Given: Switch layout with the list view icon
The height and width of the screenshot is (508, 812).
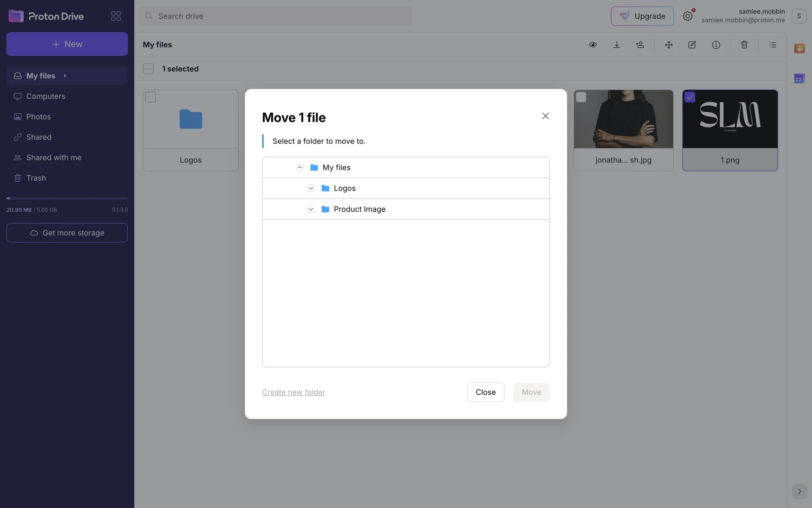Looking at the screenshot, I should click(773, 45).
